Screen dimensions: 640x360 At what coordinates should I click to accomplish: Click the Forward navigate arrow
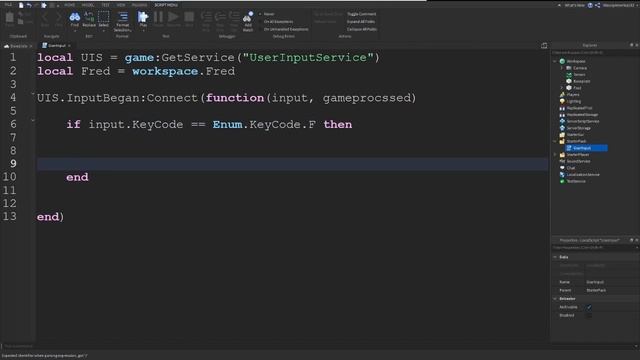(x=59, y=17)
